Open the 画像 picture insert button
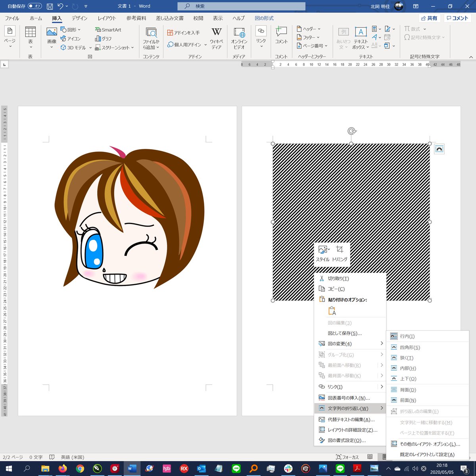 (52, 38)
